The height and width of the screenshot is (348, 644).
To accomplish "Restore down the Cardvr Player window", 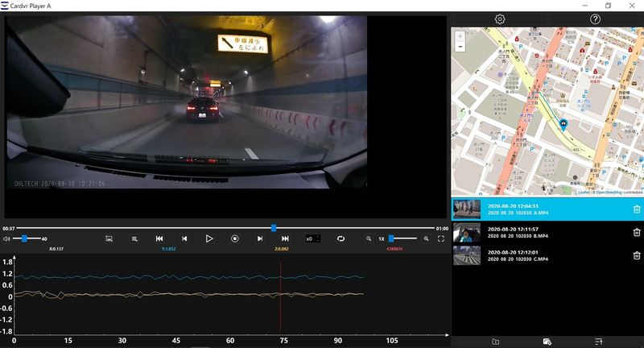I will 609,6.
